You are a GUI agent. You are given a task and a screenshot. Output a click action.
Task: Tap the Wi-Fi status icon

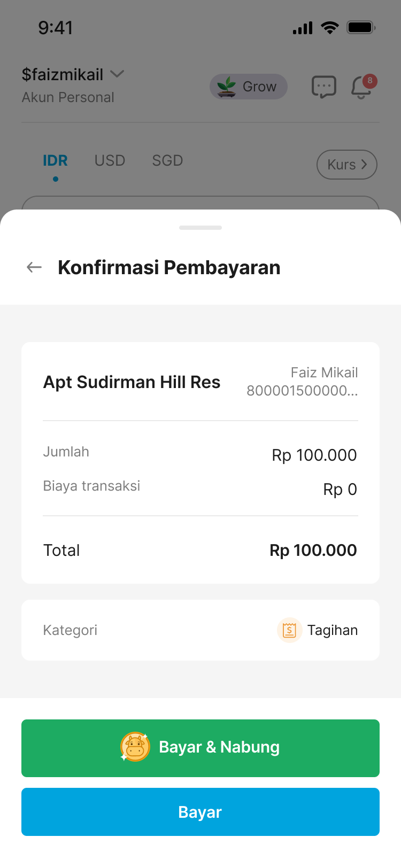(329, 27)
